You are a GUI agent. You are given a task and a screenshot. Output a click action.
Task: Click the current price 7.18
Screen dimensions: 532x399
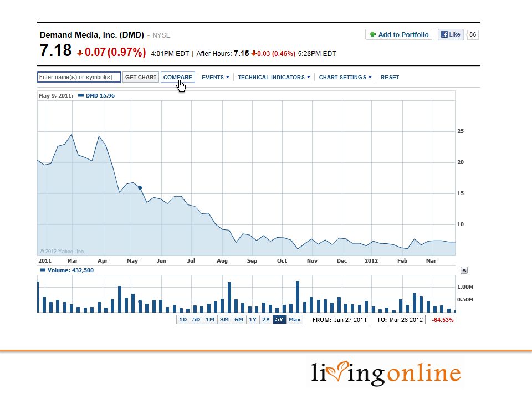point(55,50)
